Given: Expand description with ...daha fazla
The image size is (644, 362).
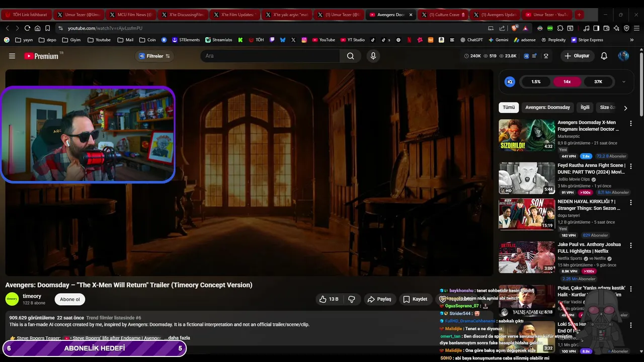Looking at the screenshot, I should click(x=177, y=338).
